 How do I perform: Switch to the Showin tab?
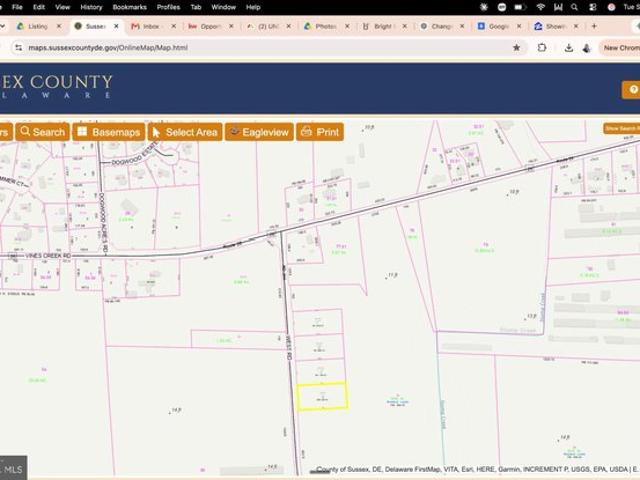556,26
